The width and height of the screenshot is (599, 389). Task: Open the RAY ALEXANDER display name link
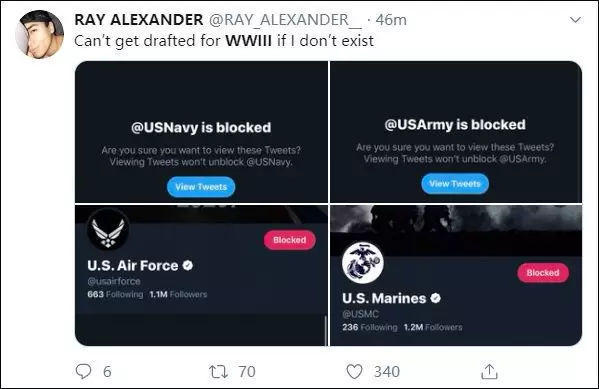[139, 19]
